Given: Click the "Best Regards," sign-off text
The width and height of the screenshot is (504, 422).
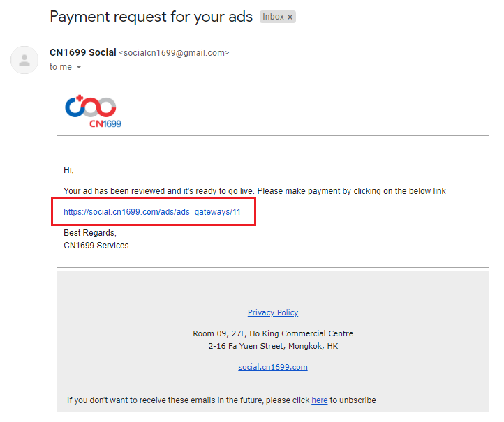Looking at the screenshot, I should point(90,233).
